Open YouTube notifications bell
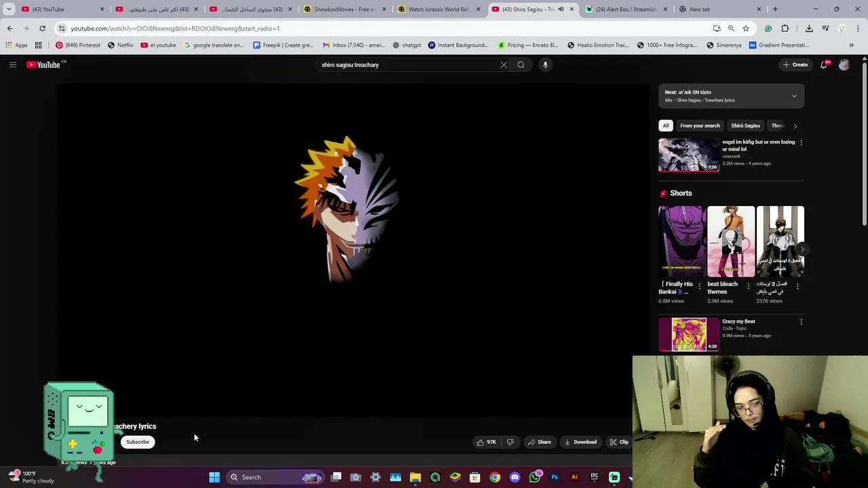The image size is (868, 488). coord(823,65)
